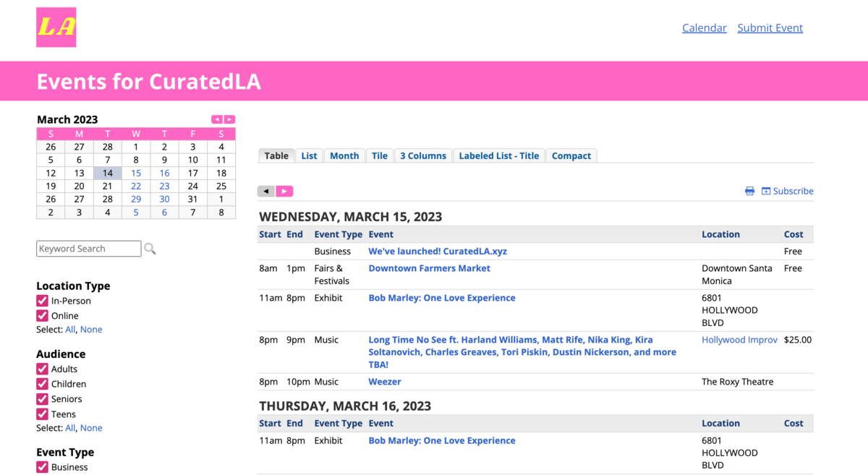Switch to the 3 Columns tab
Viewport: 868px width, 475px height.
pos(423,155)
